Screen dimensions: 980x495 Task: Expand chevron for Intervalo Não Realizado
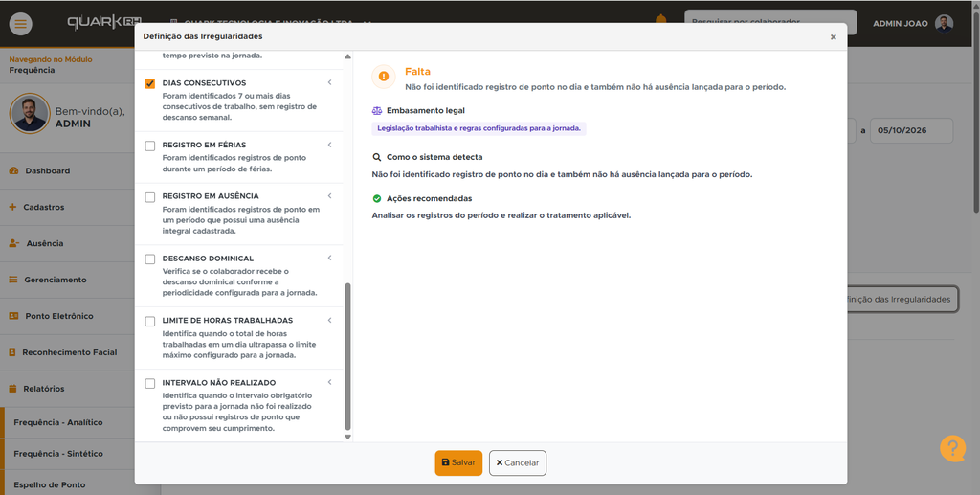tap(329, 382)
